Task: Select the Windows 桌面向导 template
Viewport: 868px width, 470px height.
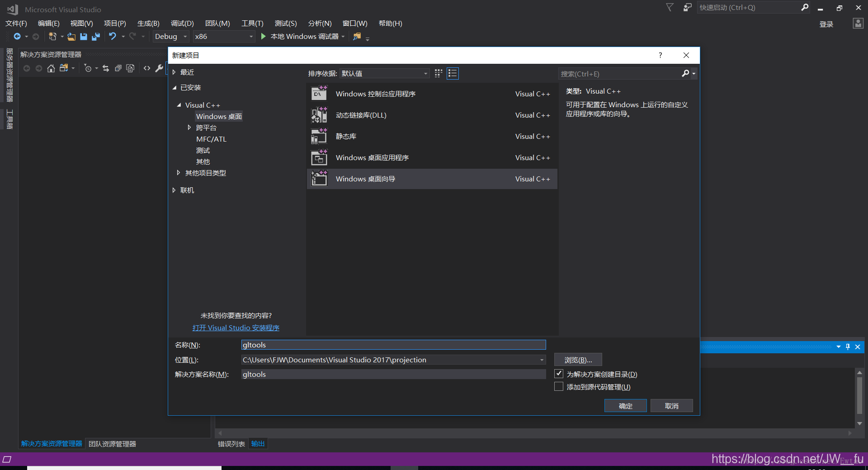Action: [432, 179]
